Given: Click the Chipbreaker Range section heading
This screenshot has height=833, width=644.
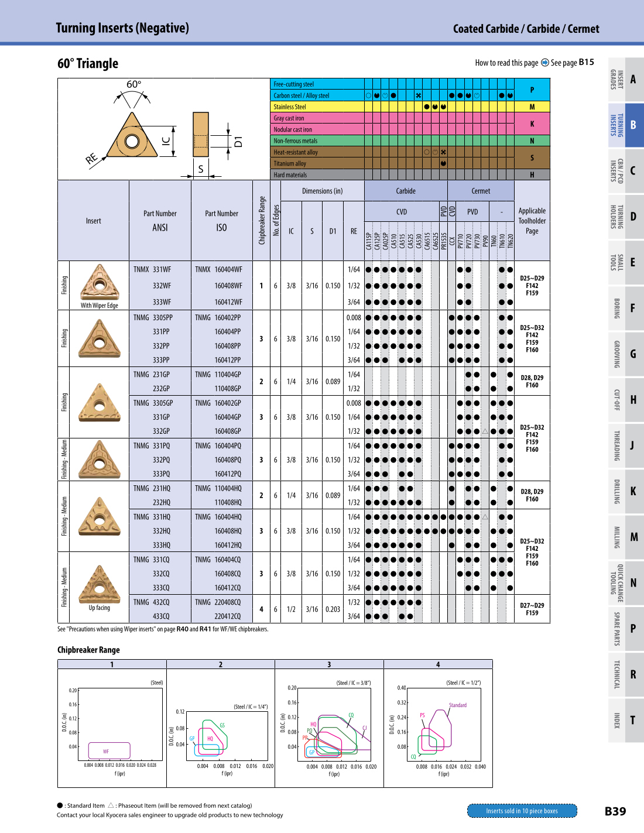Looking at the screenshot, I should 88,650.
